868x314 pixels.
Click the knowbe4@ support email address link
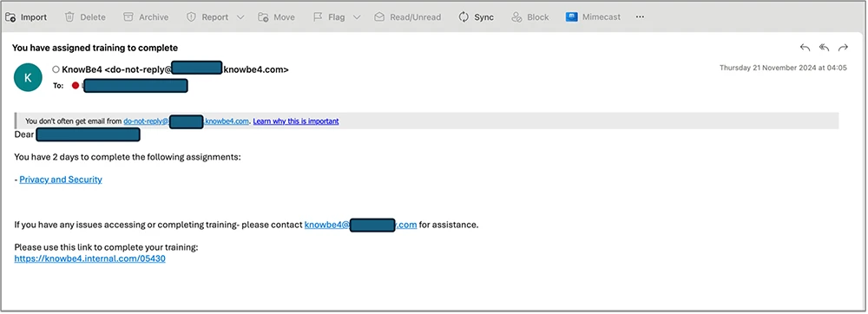[360, 225]
